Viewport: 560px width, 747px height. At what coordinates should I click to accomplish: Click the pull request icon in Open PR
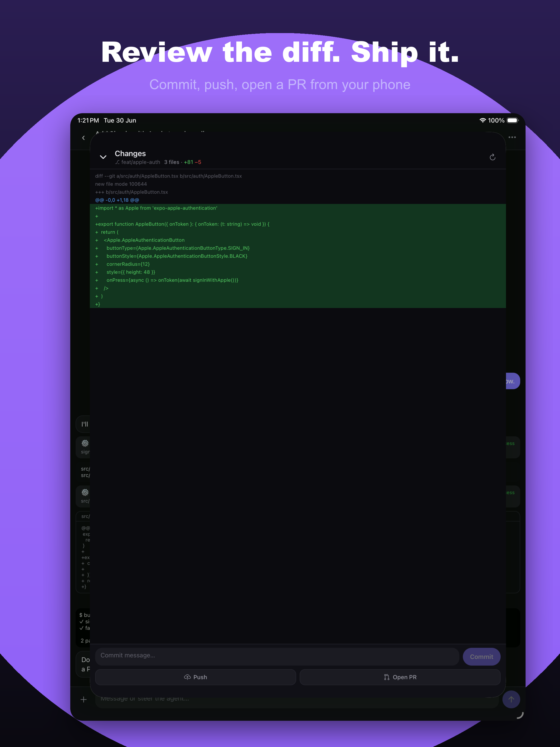point(387,677)
